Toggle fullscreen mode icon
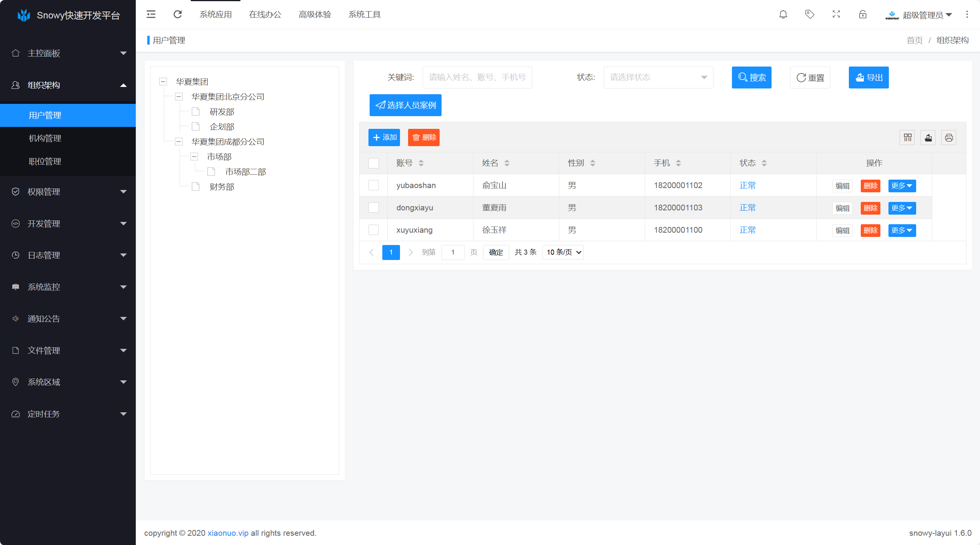Screen dimensions: 980x545 click(836, 15)
